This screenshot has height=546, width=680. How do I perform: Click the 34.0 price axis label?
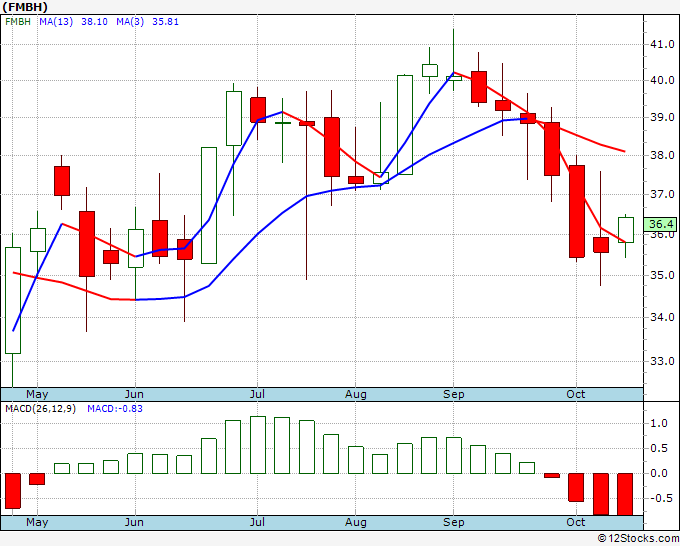[662, 317]
